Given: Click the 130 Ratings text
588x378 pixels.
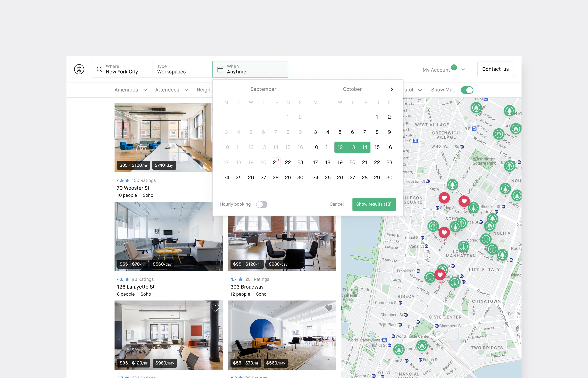Looking at the screenshot, I should tap(143, 180).
